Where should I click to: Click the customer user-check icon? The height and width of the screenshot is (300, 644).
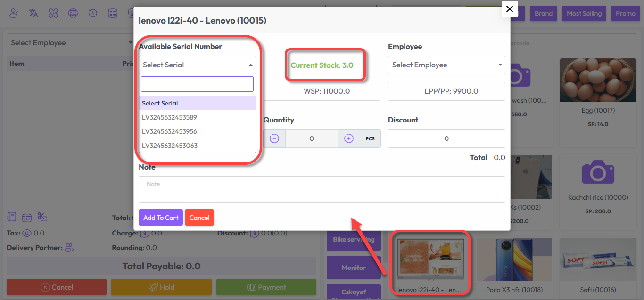click(x=14, y=13)
